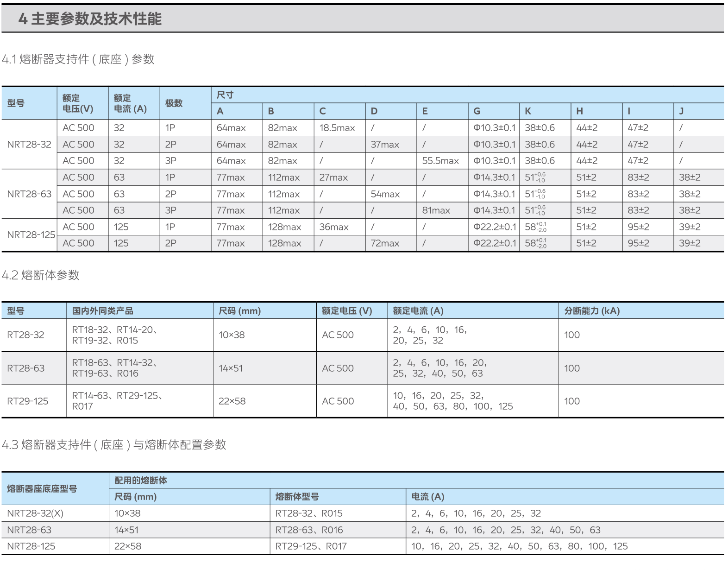Click the "熔断体型号" column header
728x570 pixels.
[x=297, y=497]
